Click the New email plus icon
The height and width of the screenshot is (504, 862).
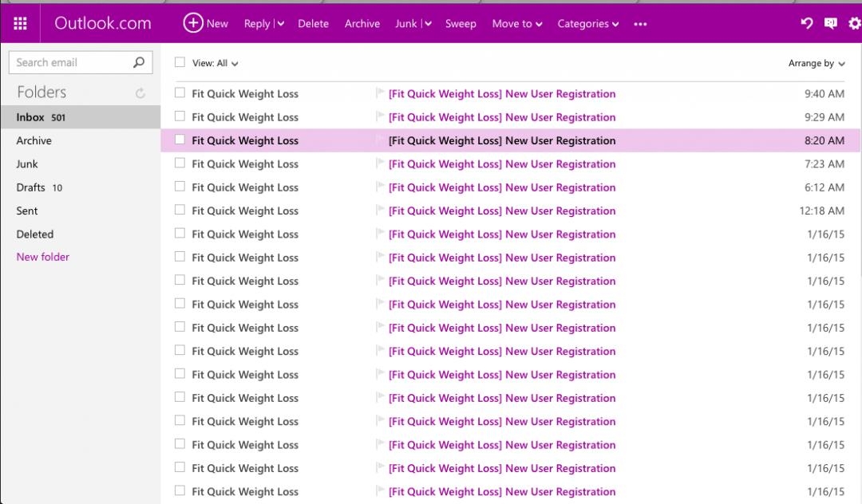pyautogui.click(x=193, y=23)
